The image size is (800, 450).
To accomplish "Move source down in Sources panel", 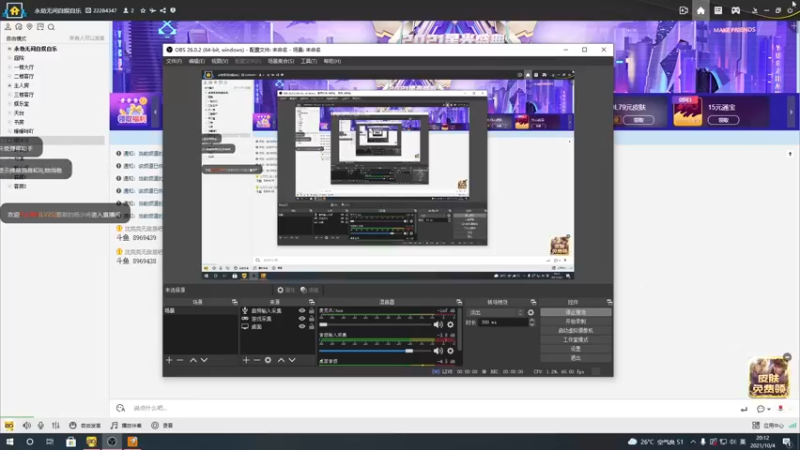I will pyautogui.click(x=292, y=360).
